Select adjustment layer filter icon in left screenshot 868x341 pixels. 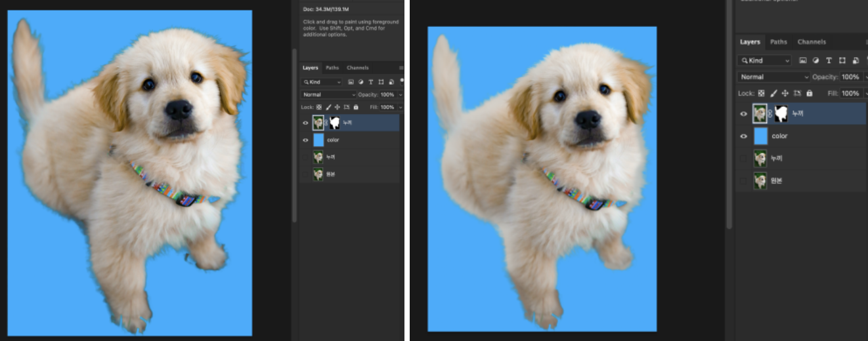click(360, 82)
